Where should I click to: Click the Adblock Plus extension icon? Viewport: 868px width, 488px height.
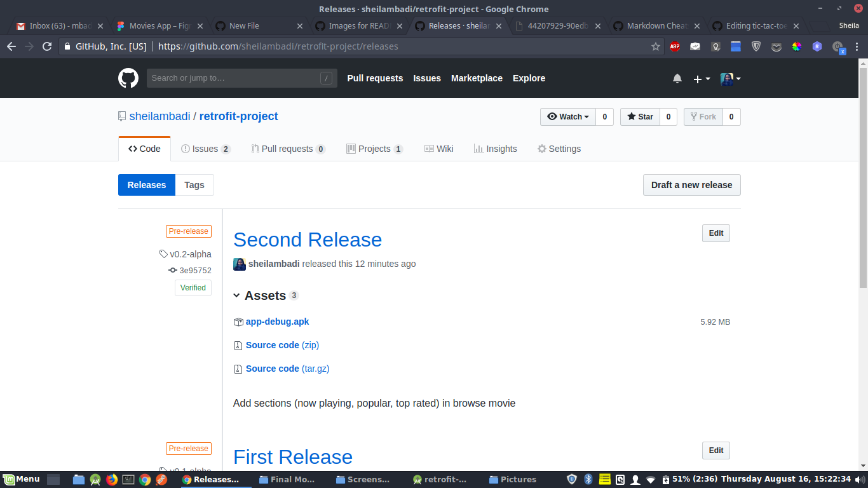click(x=675, y=46)
